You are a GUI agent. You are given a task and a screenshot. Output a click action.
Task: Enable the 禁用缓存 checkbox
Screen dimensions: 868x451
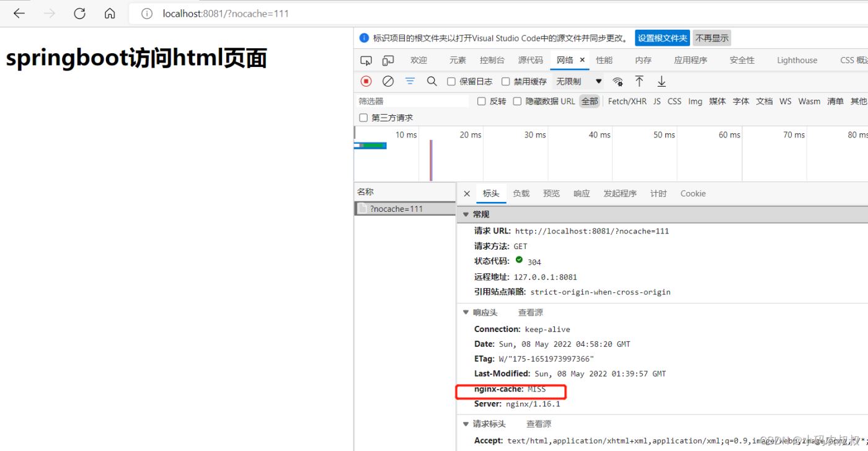pos(505,82)
